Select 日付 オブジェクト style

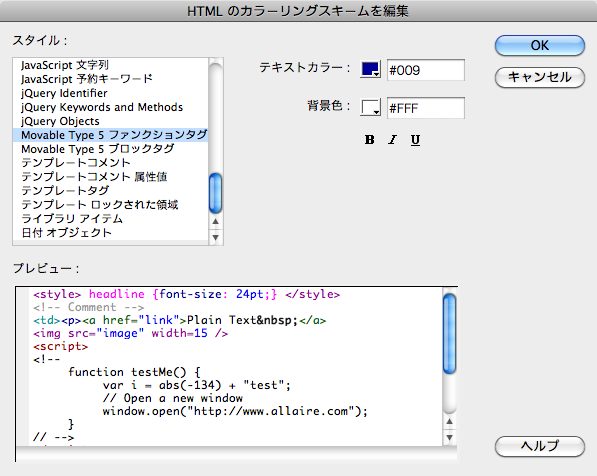[x=110, y=233]
